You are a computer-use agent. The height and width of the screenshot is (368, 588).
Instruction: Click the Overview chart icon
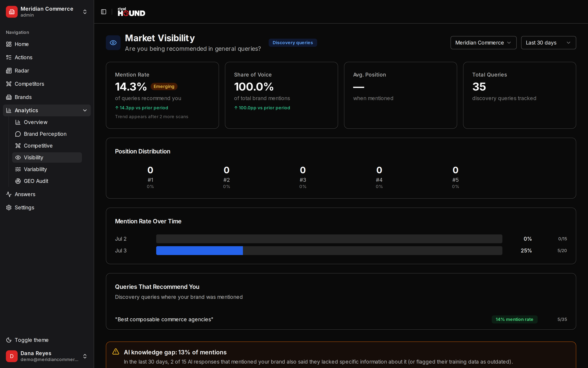pyautogui.click(x=18, y=122)
